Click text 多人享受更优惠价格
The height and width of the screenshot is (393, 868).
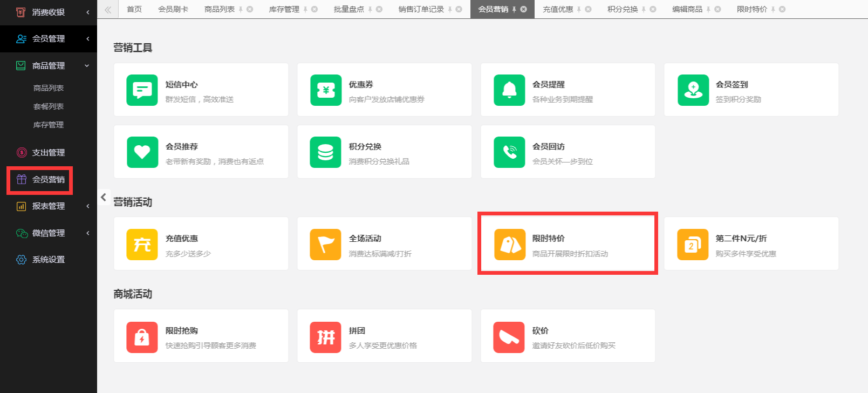(x=383, y=345)
